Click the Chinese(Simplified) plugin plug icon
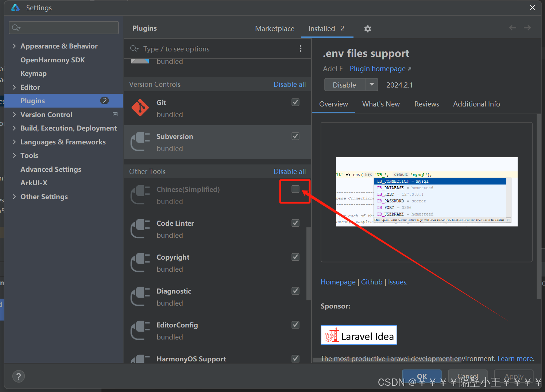This screenshot has width=545, height=392. (140, 195)
